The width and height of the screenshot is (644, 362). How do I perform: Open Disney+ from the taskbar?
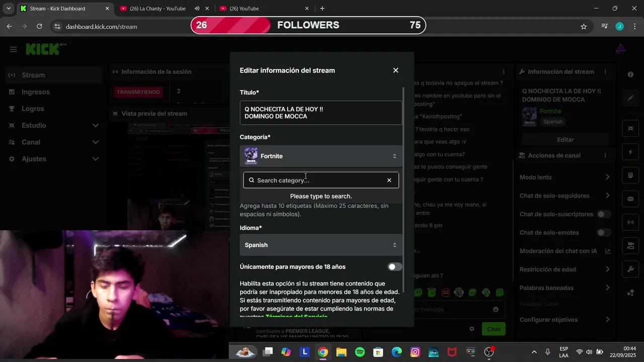click(434, 352)
